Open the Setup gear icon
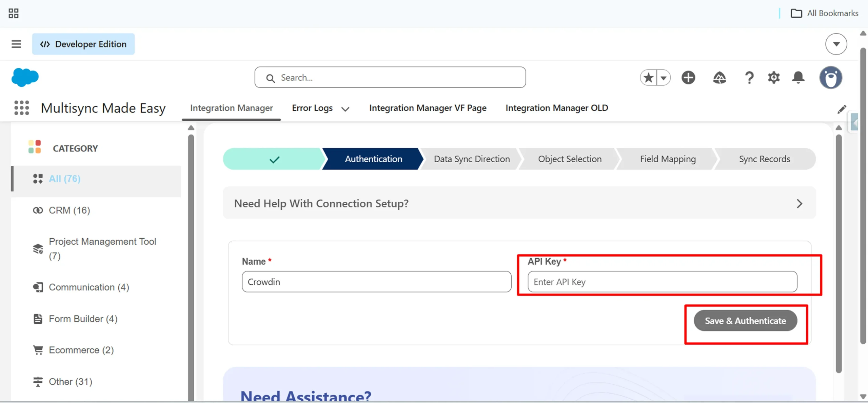 (x=774, y=78)
